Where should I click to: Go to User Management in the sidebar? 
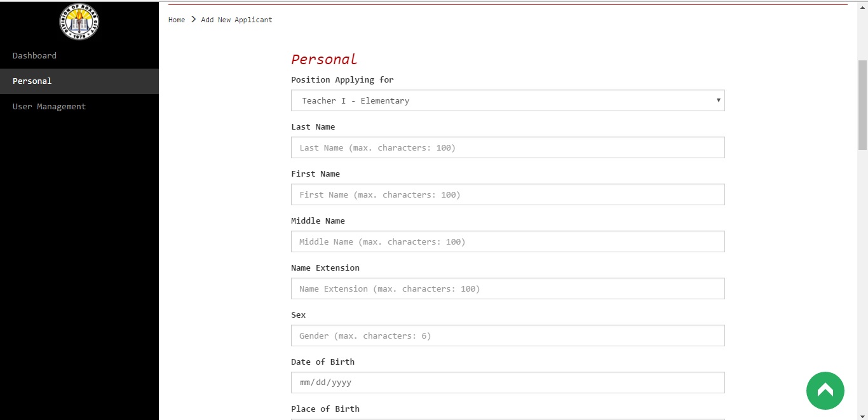(49, 107)
